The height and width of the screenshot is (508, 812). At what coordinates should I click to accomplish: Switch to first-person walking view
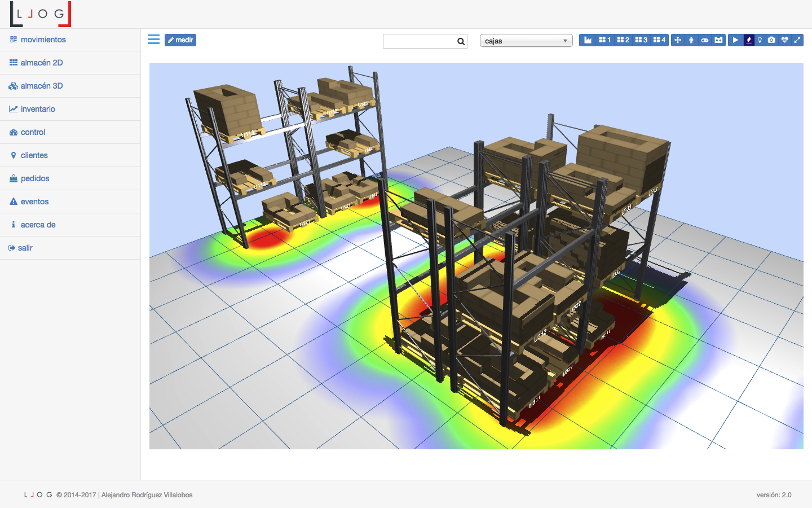(691, 40)
